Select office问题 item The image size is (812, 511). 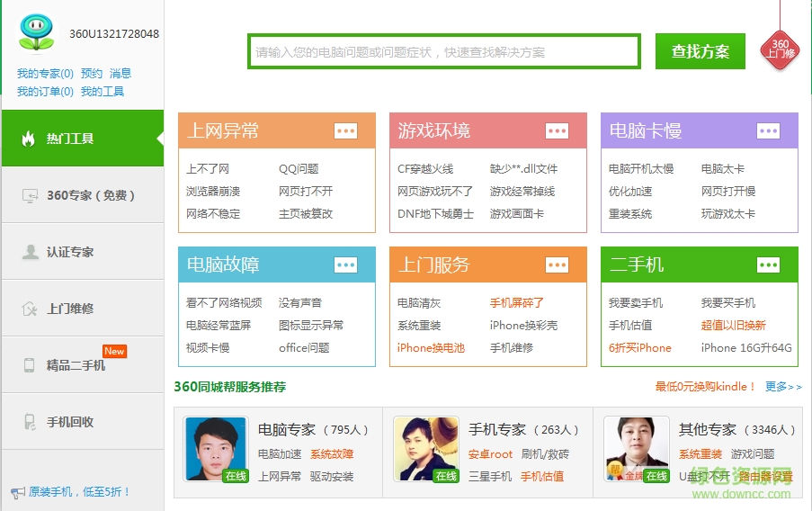click(x=304, y=348)
